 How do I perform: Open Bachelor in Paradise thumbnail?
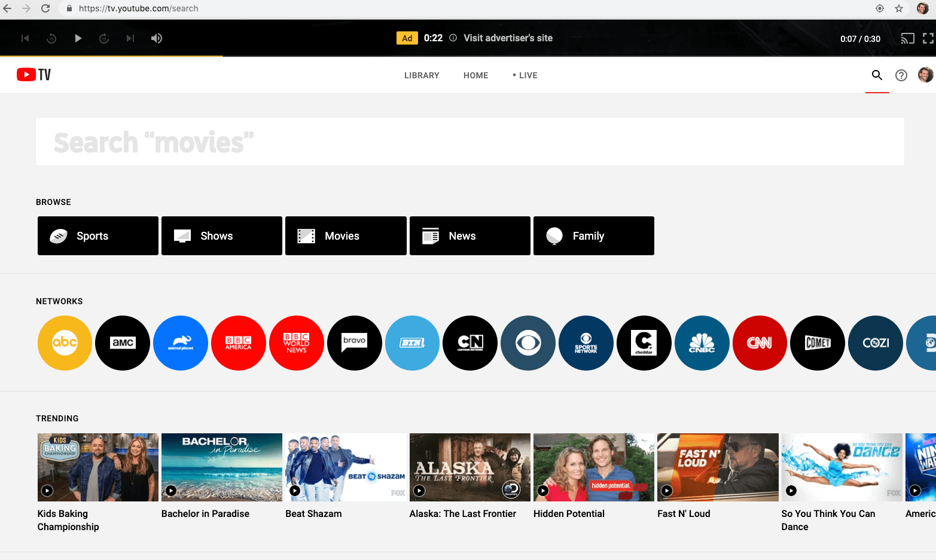222,467
